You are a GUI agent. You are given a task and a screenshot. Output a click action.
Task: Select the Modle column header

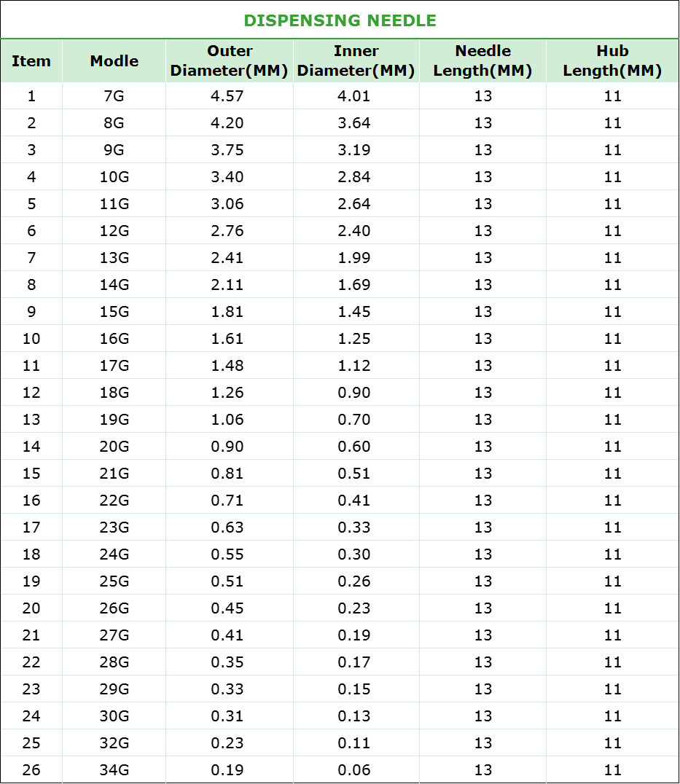click(x=114, y=61)
